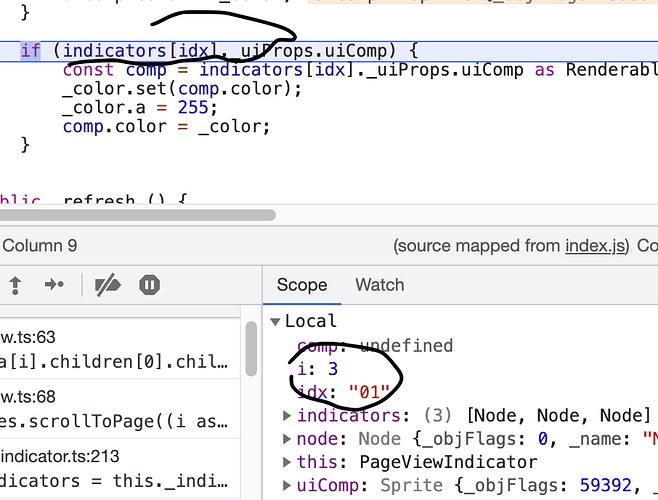Screen dimensions: 658x500
Task: Click the Column 9 status text
Action: pyautogui.click(x=40, y=246)
